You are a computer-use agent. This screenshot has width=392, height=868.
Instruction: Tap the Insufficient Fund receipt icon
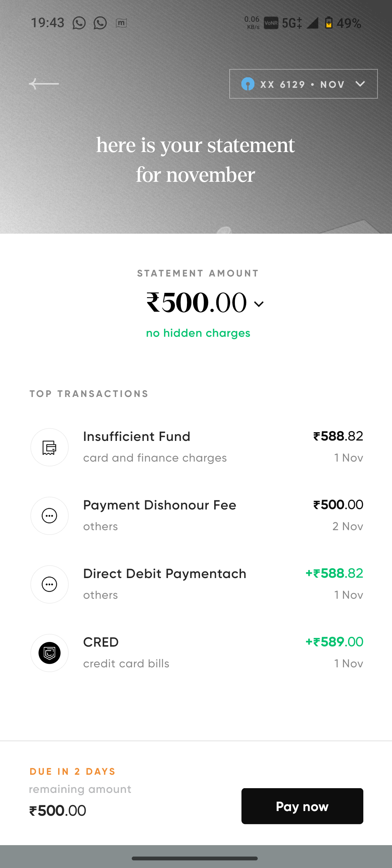coord(49,447)
